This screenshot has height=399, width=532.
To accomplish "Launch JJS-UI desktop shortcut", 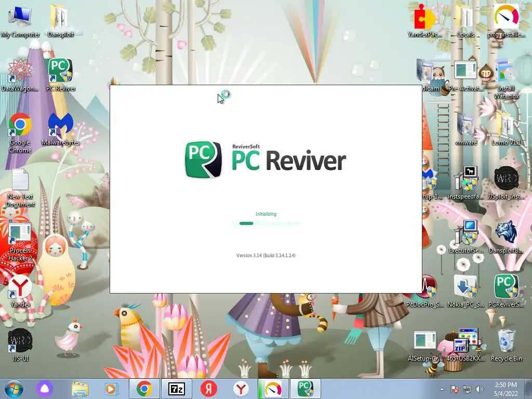I will pos(20,345).
